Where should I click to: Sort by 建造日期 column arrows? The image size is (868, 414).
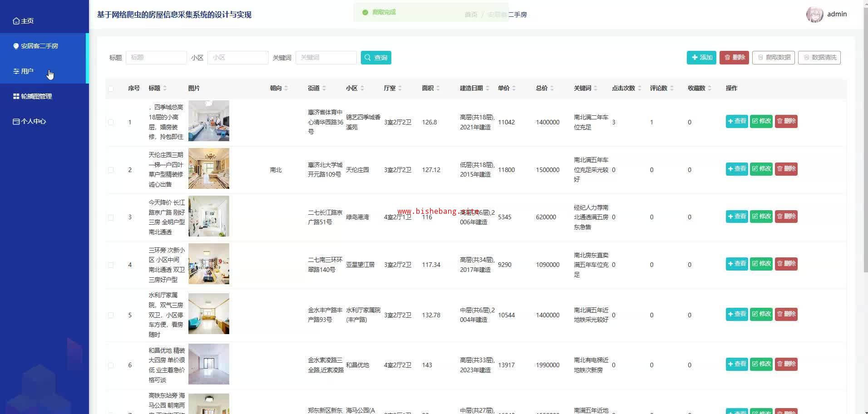pyautogui.click(x=488, y=88)
